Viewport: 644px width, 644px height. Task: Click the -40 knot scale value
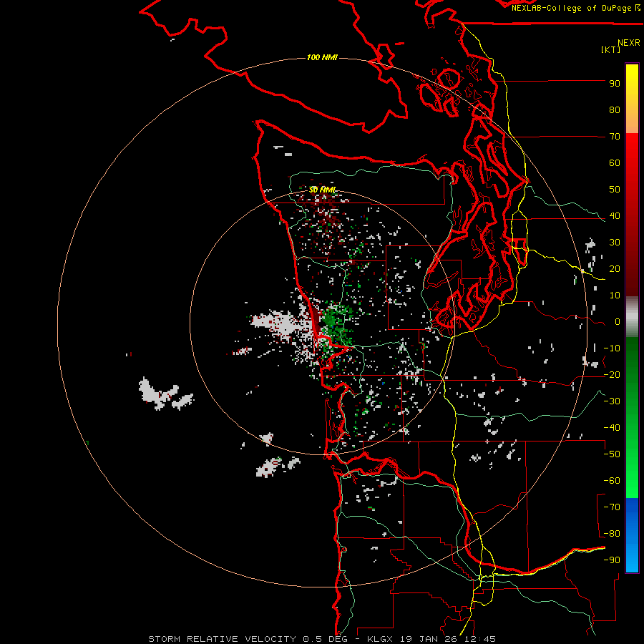point(612,428)
